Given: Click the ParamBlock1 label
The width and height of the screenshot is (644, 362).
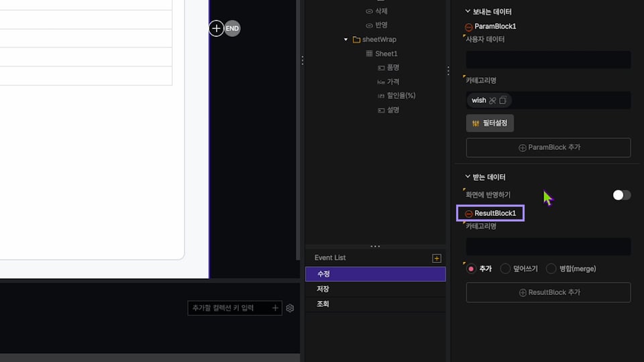Looking at the screenshot, I should tap(495, 26).
